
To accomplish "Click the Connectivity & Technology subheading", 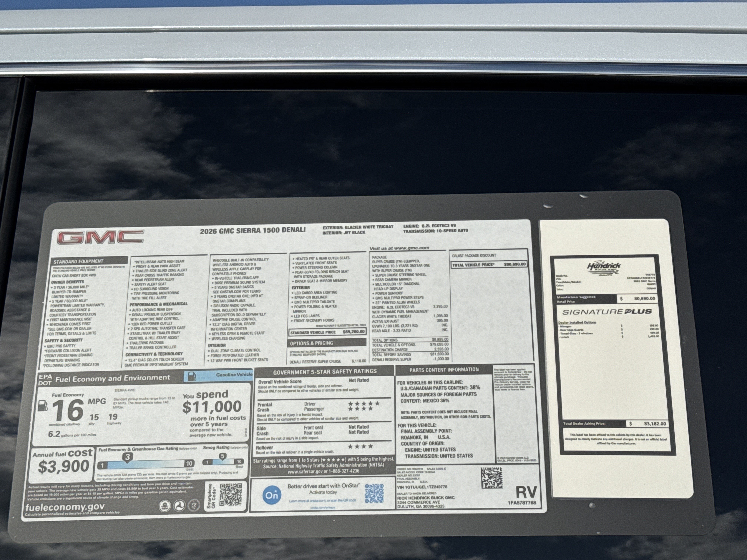I will click(154, 354).
